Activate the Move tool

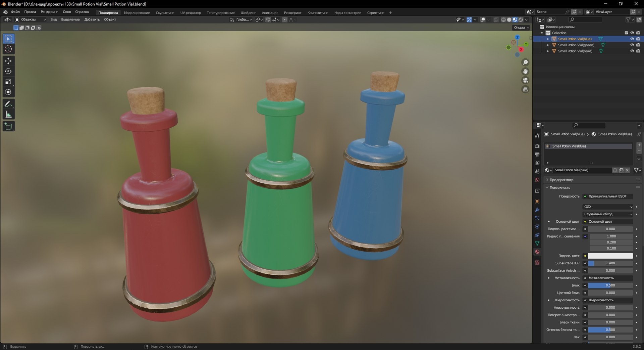point(8,61)
